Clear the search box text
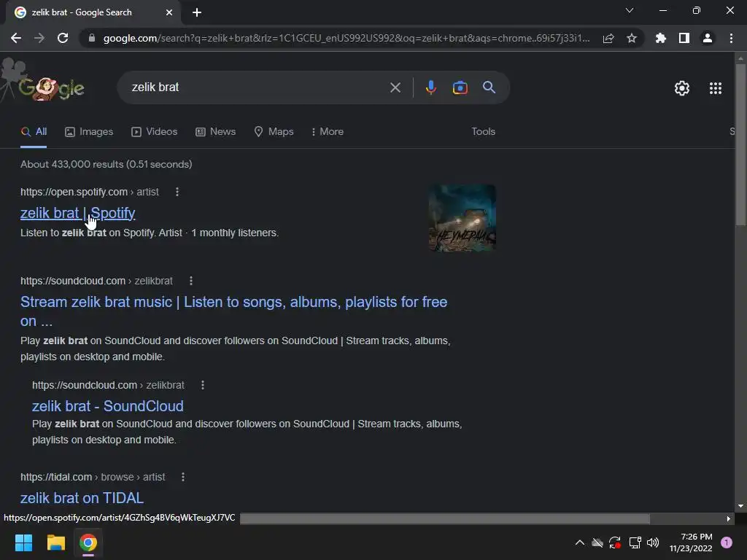Image resolution: width=747 pixels, height=560 pixels. (395, 87)
